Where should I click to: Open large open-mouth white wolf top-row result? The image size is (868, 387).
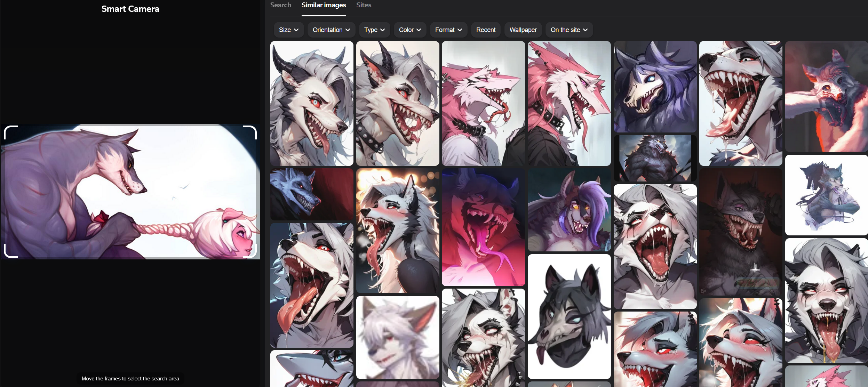tap(741, 103)
